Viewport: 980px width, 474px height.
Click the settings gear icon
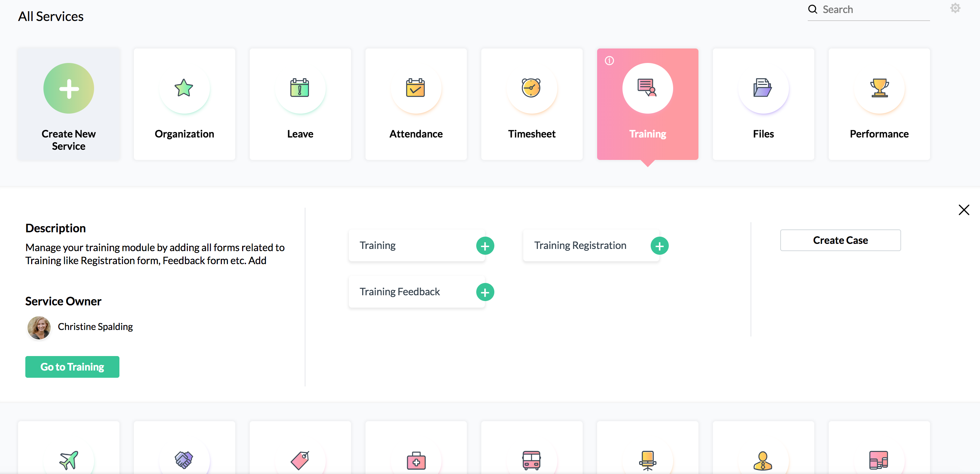955,8
